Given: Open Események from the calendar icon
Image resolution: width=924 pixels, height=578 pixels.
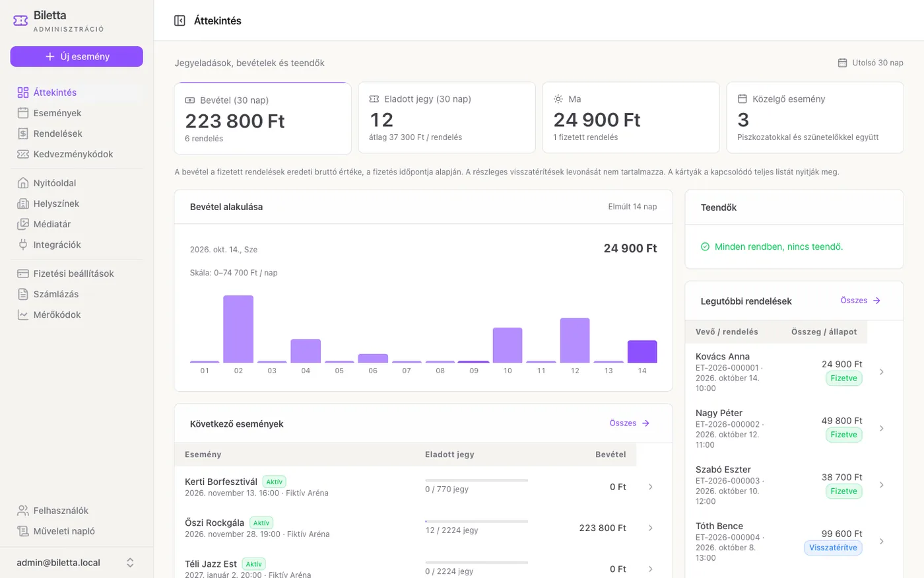Looking at the screenshot, I should (x=23, y=113).
